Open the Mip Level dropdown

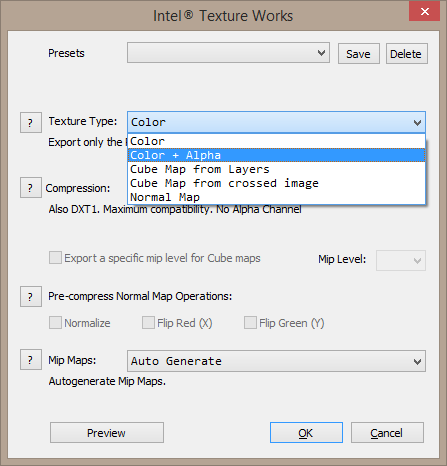pos(401,260)
